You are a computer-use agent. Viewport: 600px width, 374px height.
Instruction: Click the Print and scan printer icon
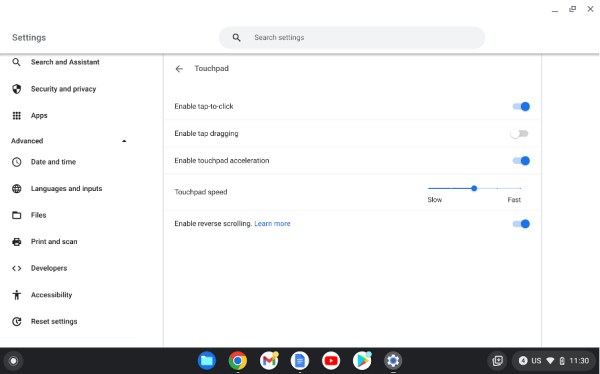click(x=16, y=242)
